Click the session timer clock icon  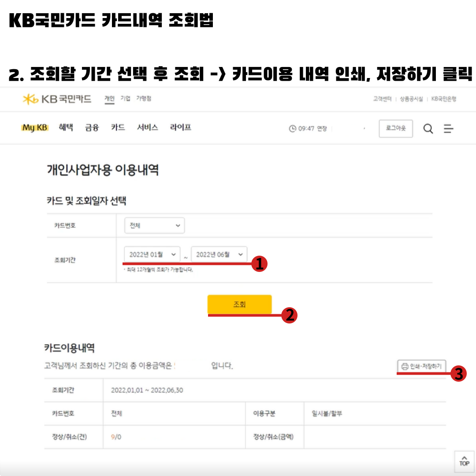(292, 129)
